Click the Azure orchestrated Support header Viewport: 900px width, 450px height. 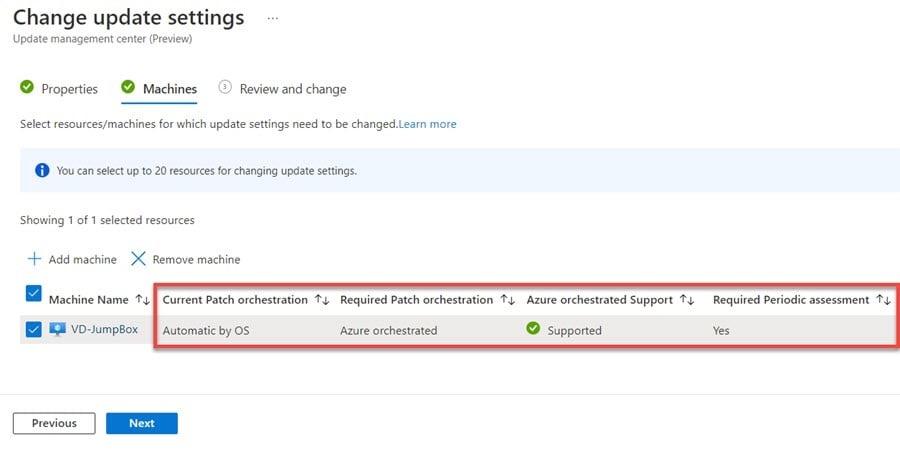point(600,300)
